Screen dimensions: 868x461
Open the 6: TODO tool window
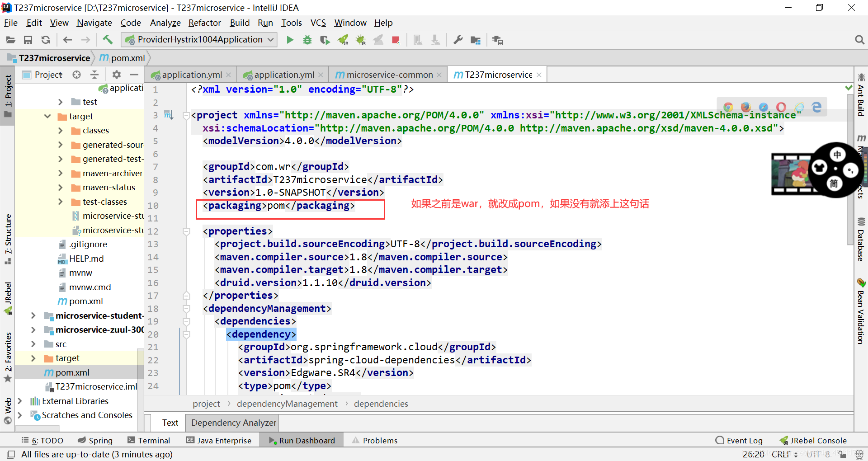pyautogui.click(x=42, y=440)
